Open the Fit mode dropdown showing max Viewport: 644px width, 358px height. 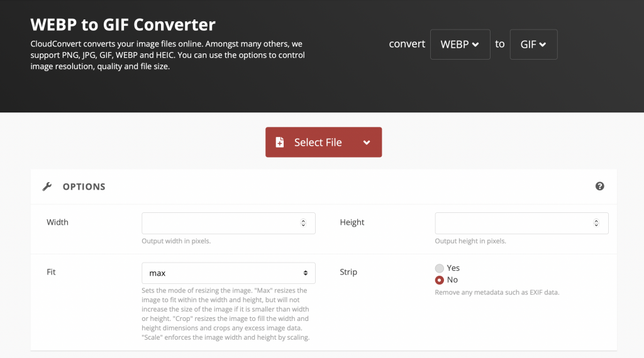pos(228,273)
